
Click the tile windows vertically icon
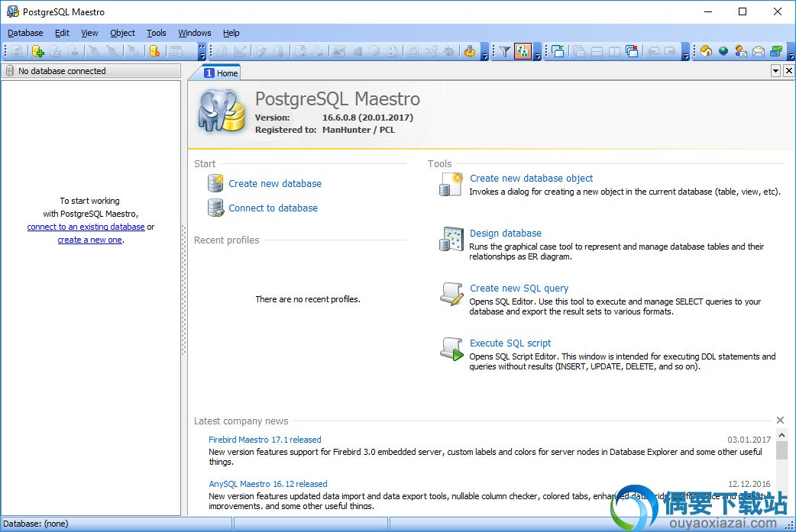pyautogui.click(x=614, y=51)
